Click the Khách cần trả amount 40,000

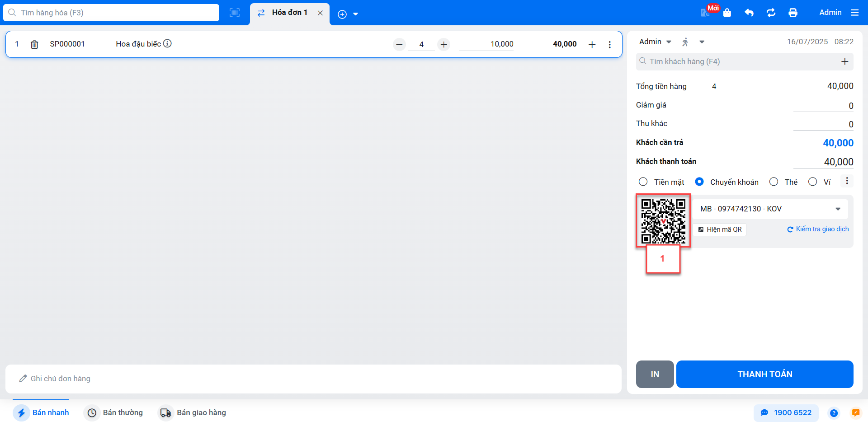838,143
